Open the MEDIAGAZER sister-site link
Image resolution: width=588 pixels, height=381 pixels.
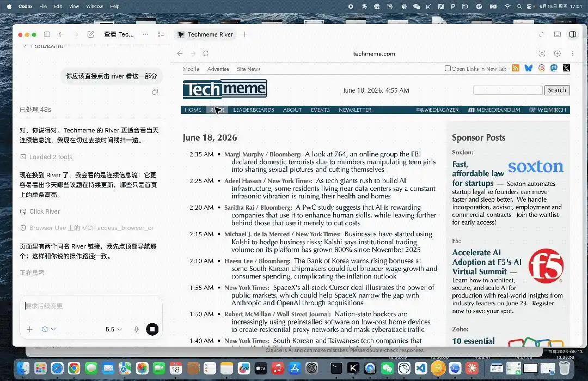pos(437,110)
